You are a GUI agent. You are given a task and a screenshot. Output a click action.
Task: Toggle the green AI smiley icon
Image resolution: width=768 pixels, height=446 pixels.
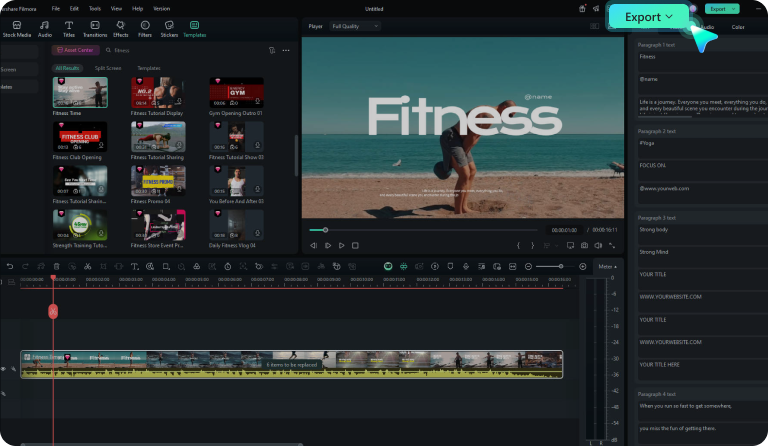pyautogui.click(x=388, y=266)
